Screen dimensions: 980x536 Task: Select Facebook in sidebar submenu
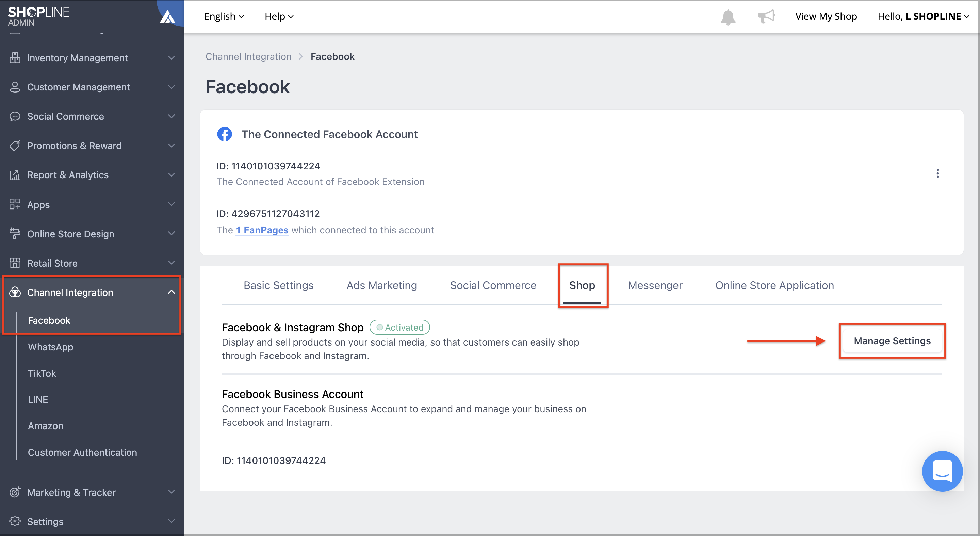(x=49, y=320)
